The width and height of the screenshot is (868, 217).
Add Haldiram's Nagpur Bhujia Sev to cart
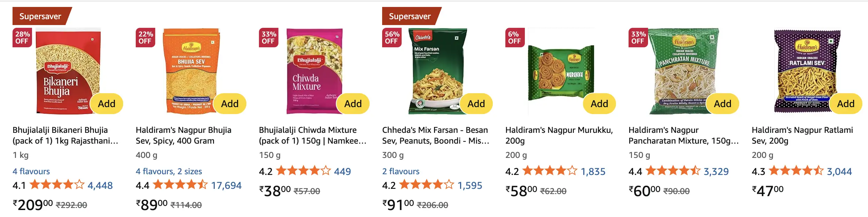[x=230, y=103]
